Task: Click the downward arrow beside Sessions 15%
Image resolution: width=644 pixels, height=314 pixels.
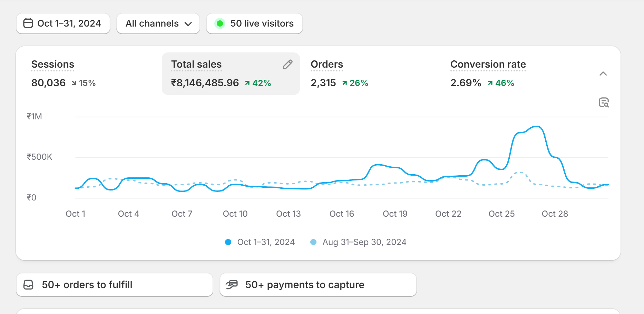Action: (74, 83)
